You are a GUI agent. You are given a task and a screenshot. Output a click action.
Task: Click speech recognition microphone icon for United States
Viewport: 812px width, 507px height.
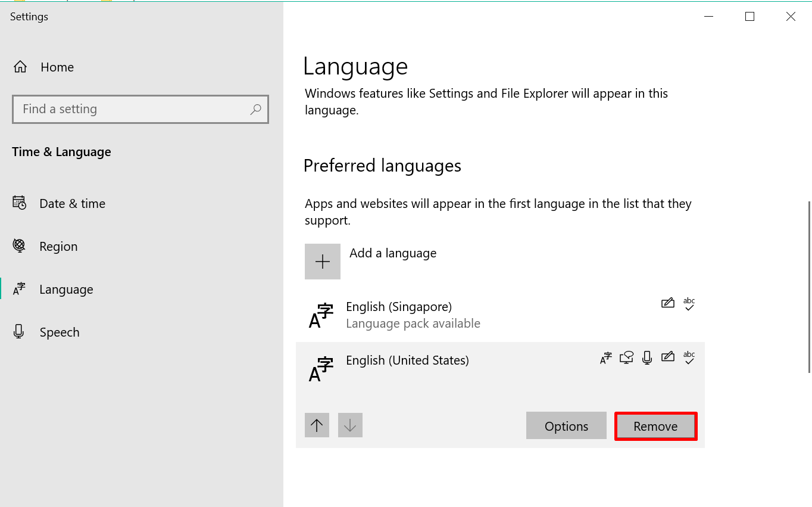pyautogui.click(x=647, y=357)
